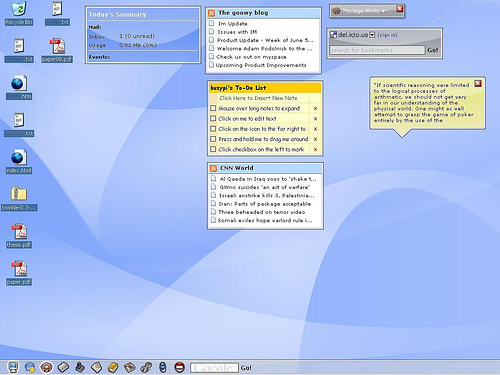Image resolution: width=500 pixels, height=375 pixels.
Task: Click the RSS icon of The goowy blog
Action: point(211,13)
